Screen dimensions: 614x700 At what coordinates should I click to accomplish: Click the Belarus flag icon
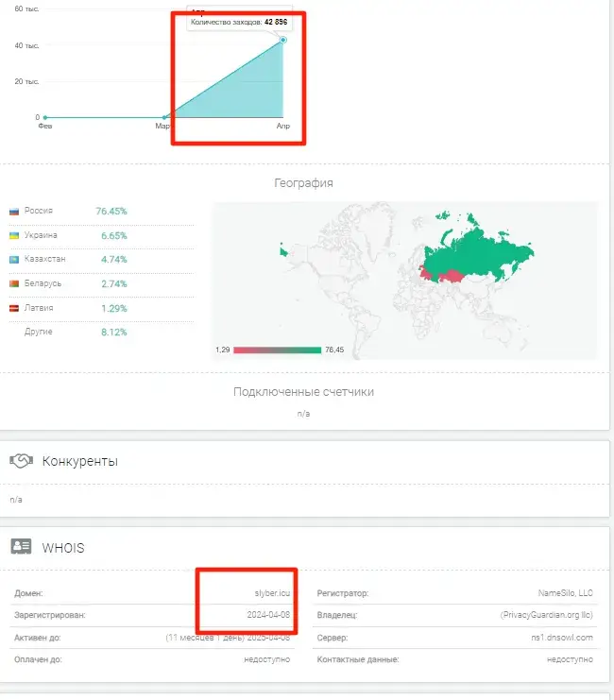pyautogui.click(x=14, y=283)
